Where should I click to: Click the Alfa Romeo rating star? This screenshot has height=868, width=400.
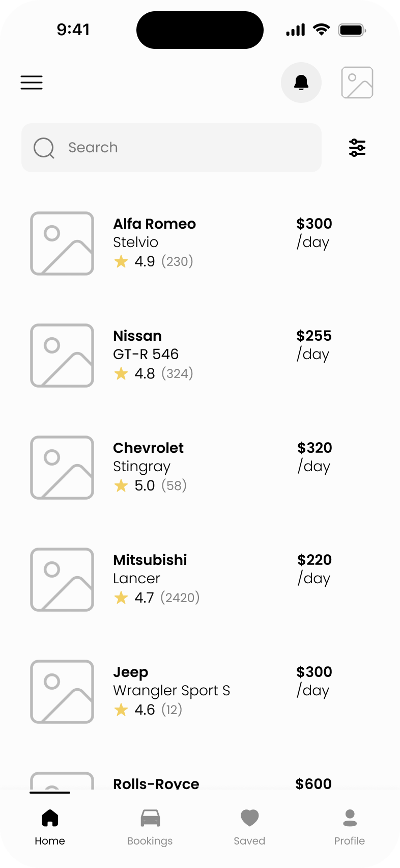point(121,262)
